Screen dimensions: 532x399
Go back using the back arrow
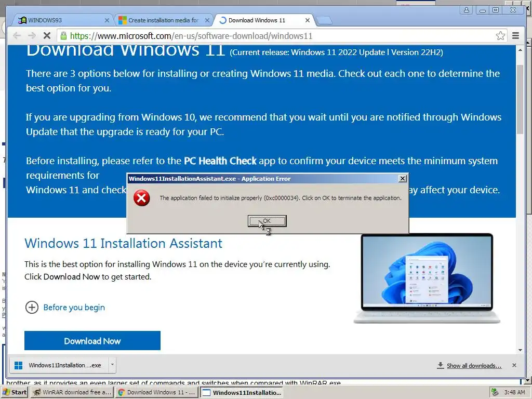(17, 36)
